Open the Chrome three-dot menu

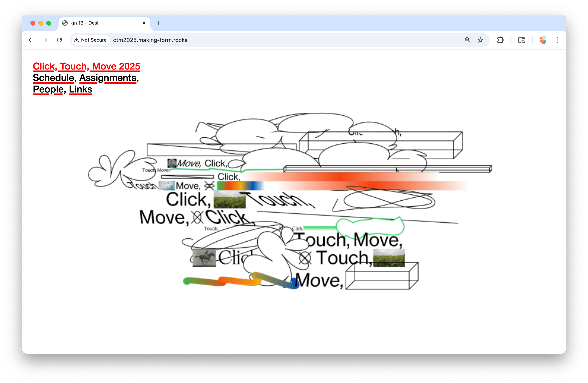[557, 40]
